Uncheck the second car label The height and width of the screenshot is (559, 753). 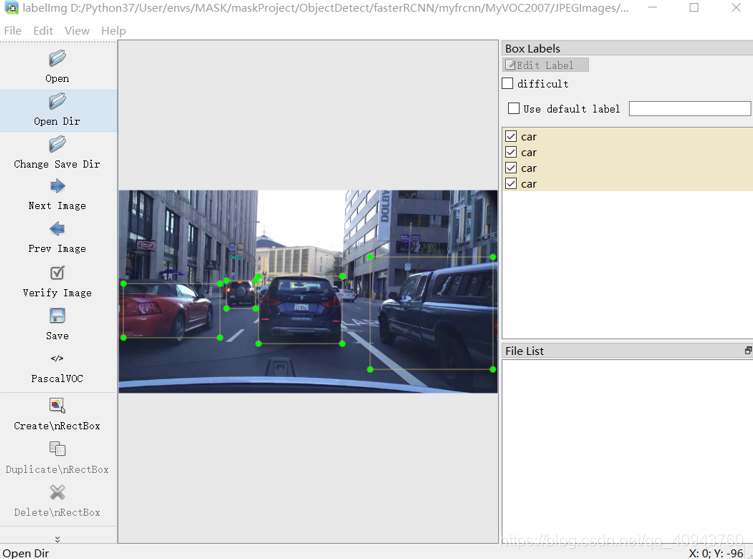511,152
